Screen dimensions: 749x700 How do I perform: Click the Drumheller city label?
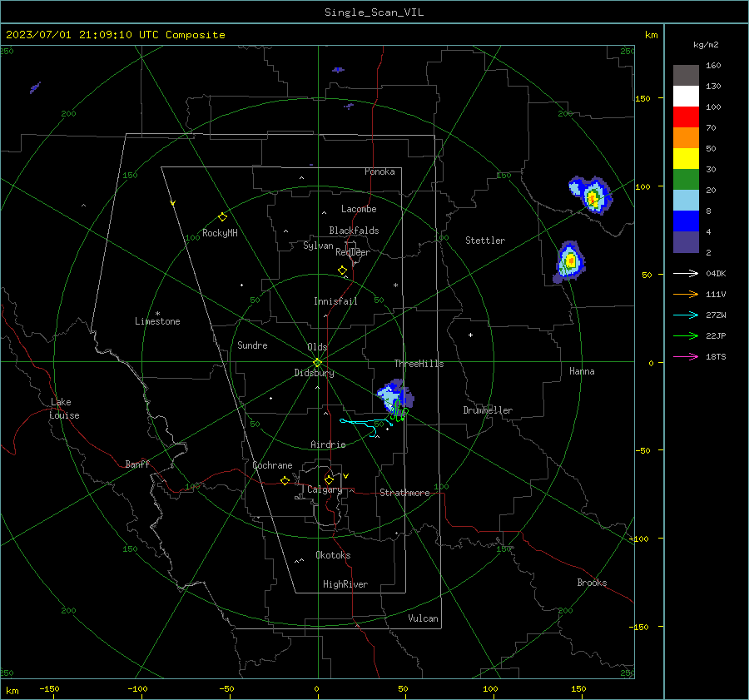pos(488,410)
